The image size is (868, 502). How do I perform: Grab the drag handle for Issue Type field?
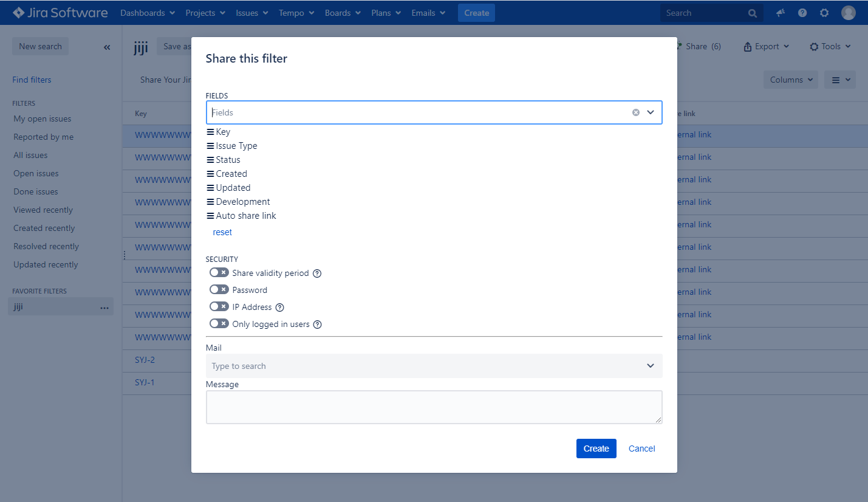tap(210, 146)
